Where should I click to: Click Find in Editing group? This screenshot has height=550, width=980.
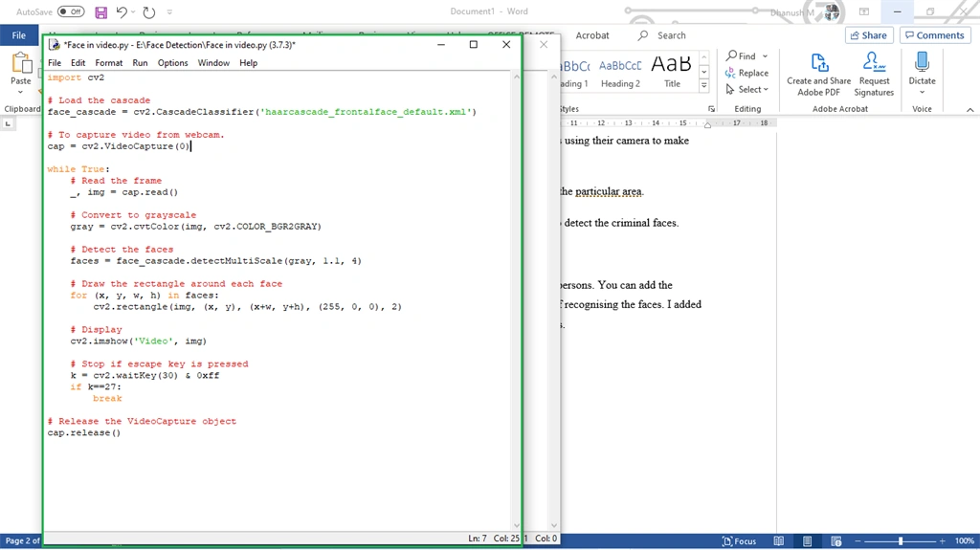(741, 56)
